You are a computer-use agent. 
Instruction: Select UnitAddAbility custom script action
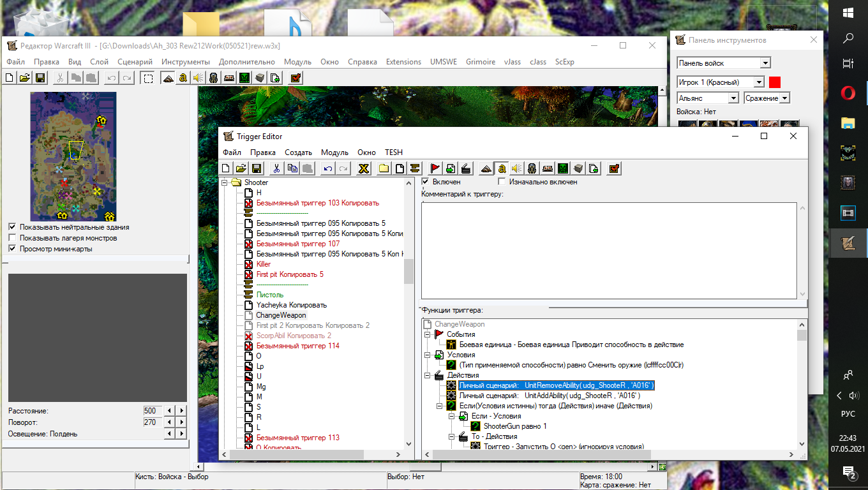[550, 396]
